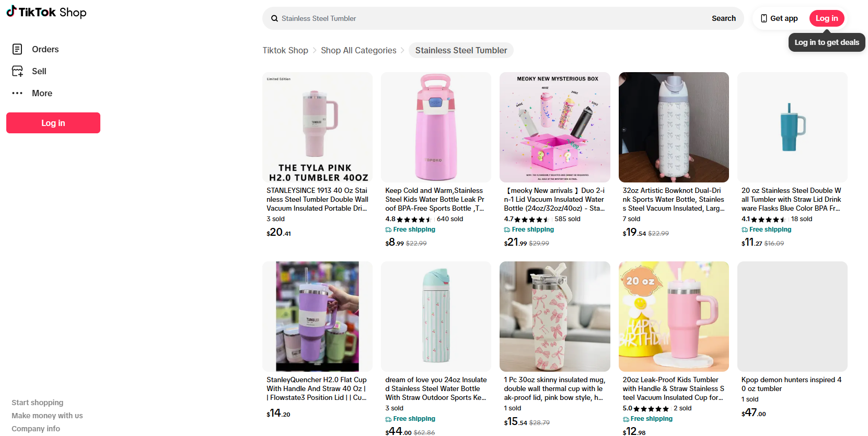
Task: Click the breadcrumb chevron after Tiktok Shop
Action: (x=315, y=50)
